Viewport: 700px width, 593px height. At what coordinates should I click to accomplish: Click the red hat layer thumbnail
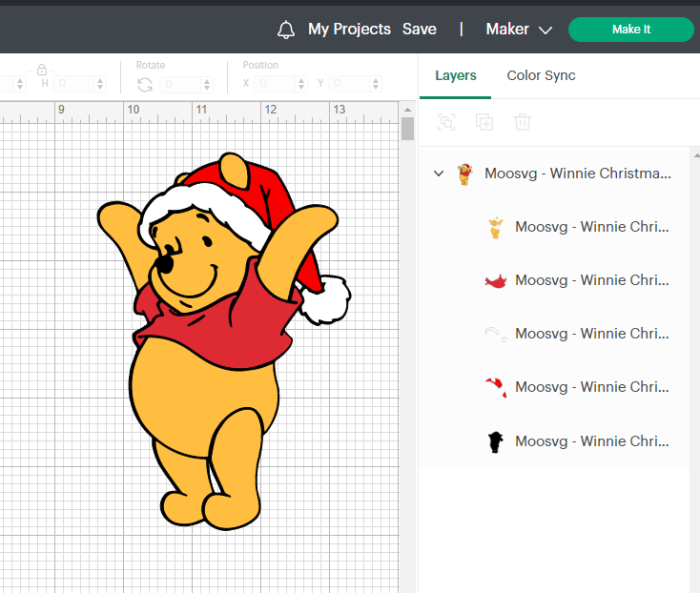[x=496, y=387]
